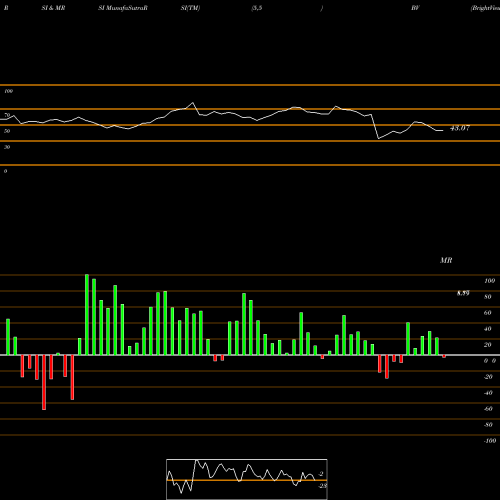Click the MR axis label 40
Image resolution: width=500 pixels, height=500 pixels.
point(488,329)
